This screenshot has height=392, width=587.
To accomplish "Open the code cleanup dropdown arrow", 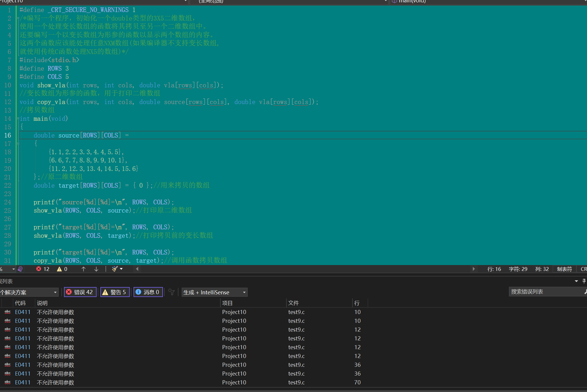I will (x=121, y=269).
